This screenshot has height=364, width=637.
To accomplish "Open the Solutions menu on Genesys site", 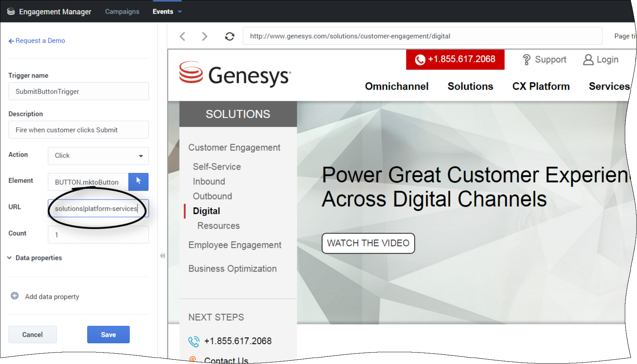I will tap(470, 86).
